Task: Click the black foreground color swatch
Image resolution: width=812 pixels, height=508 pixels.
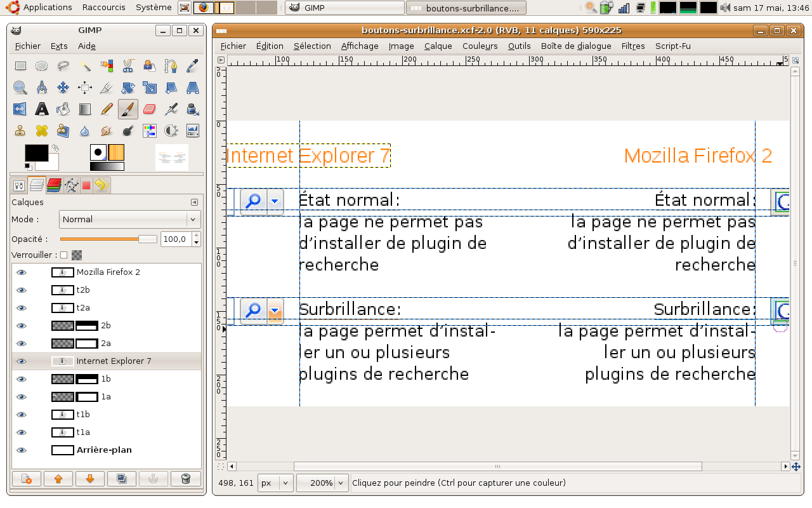Action: pyautogui.click(x=36, y=153)
